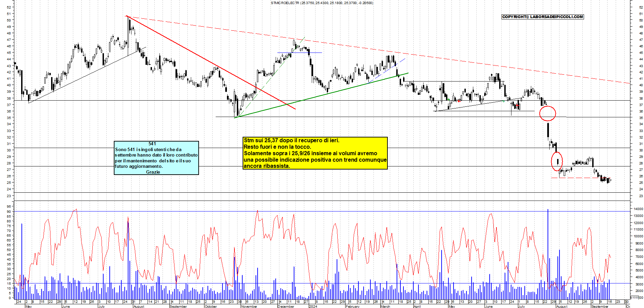Click the 'February' label on the date axis
Screen dimensions: 644x308
tap(352, 306)
